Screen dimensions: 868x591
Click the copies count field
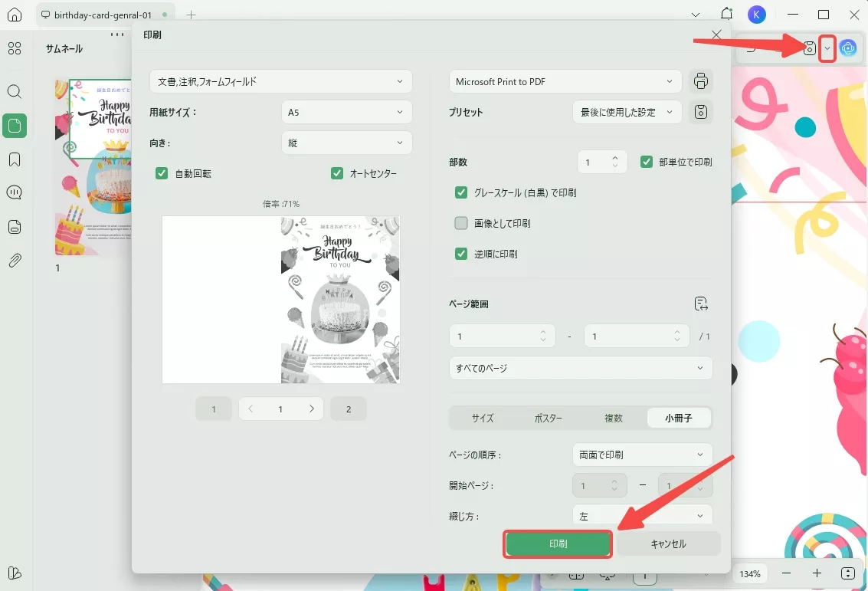601,162
